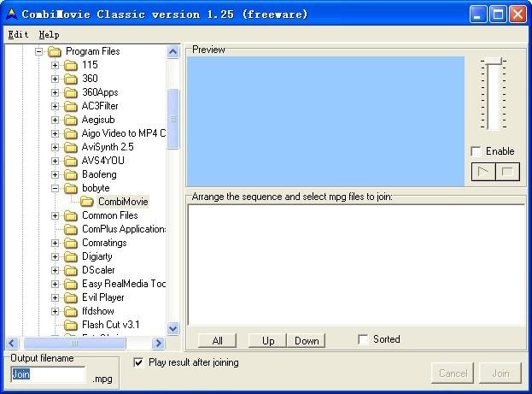Click the AVS4YOU folder icon
The image size is (532, 394).
[x=71, y=161]
